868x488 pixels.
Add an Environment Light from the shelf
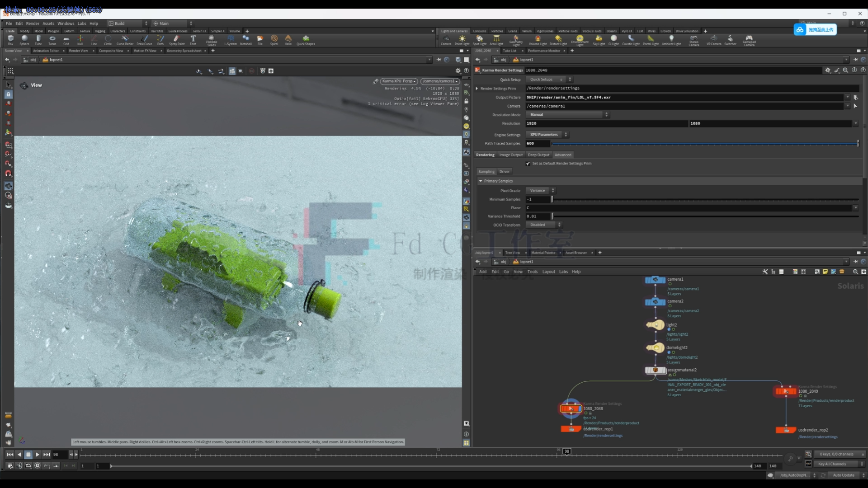(x=580, y=40)
